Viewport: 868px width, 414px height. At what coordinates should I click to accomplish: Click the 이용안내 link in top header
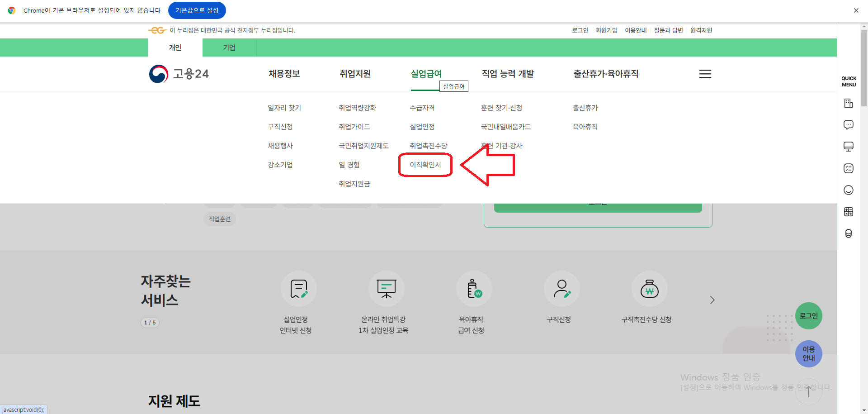tap(636, 30)
